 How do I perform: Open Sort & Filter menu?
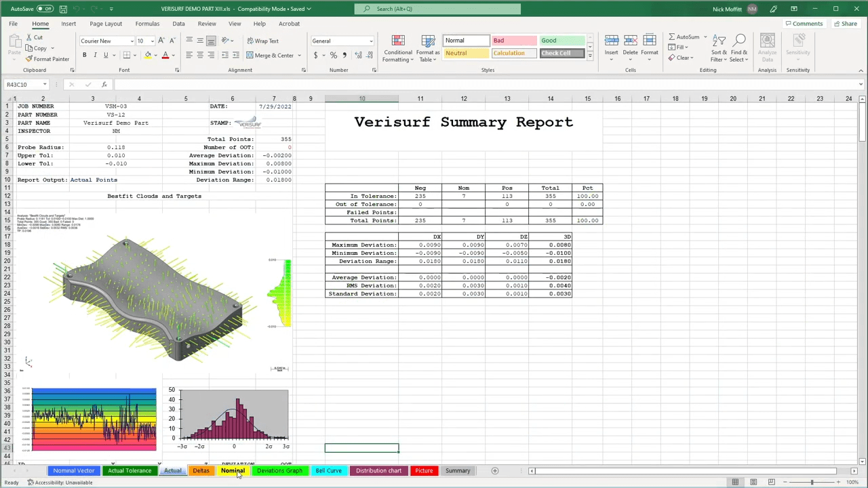pyautogui.click(x=719, y=48)
